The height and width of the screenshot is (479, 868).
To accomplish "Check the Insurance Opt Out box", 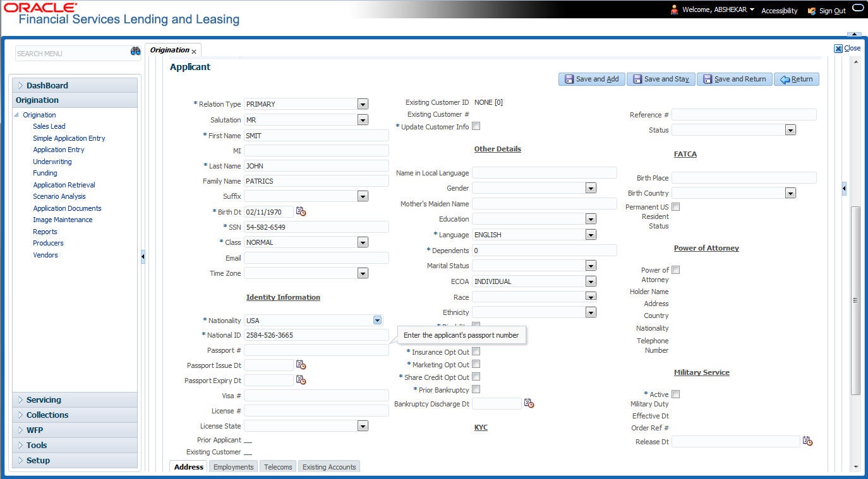I will (476, 352).
